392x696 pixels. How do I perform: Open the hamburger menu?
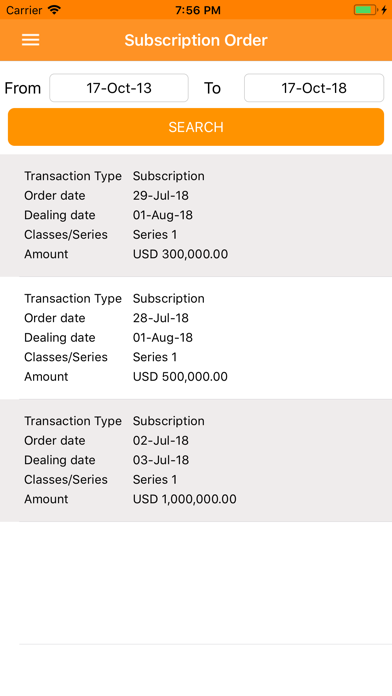(x=31, y=40)
